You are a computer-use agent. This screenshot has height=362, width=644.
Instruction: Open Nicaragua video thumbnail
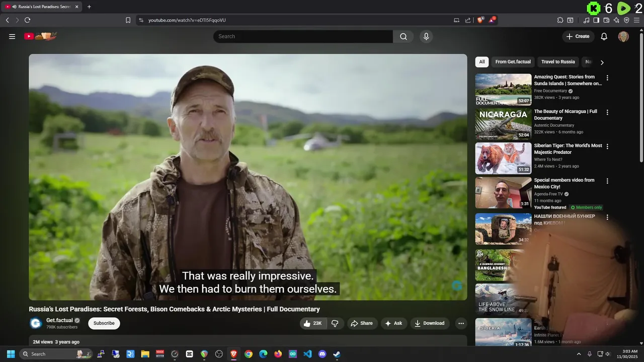503,124
